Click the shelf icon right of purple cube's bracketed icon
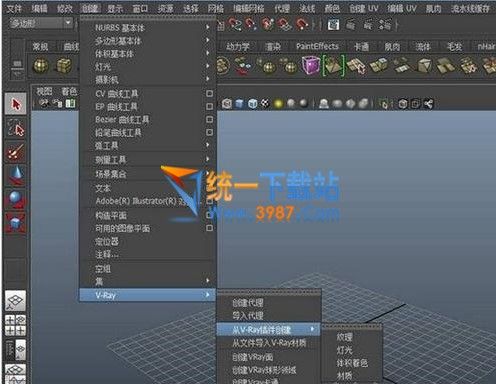The width and height of the screenshot is (496, 384). pyautogui.click(x=357, y=66)
